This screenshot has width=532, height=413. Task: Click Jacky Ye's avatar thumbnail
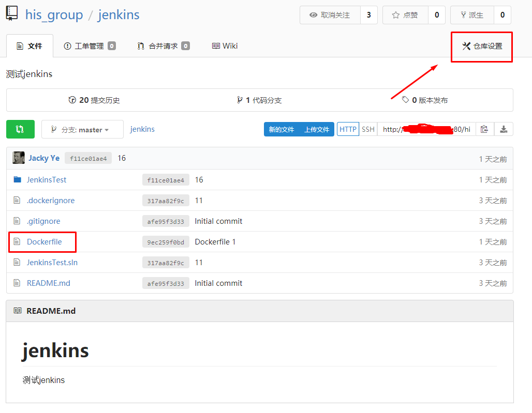(19, 158)
